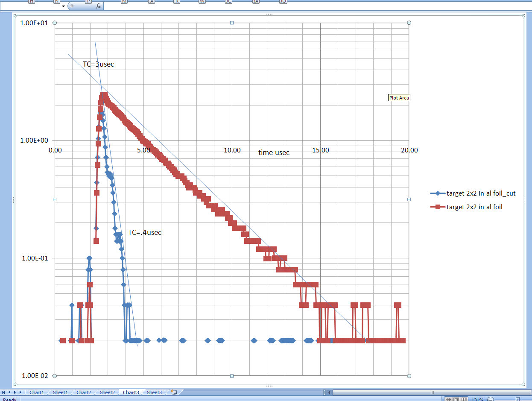The width and height of the screenshot is (532, 401).
Task: Select the 'time usec' axis title
Action: [274, 152]
